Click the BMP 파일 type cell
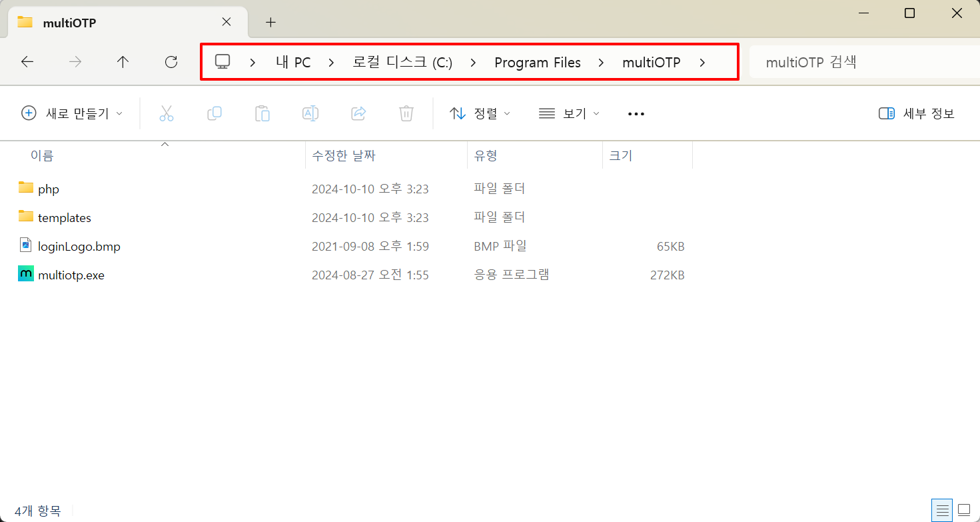980x522 pixels. tap(500, 246)
